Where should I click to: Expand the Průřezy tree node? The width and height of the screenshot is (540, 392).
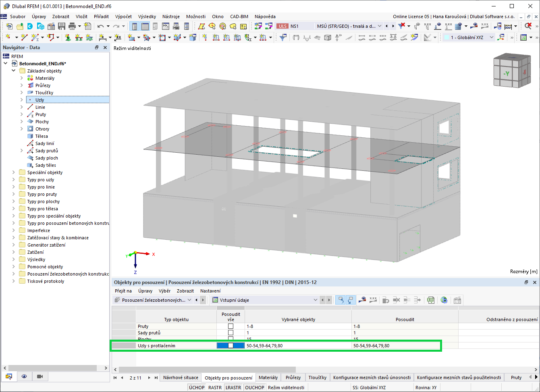[x=22, y=85]
